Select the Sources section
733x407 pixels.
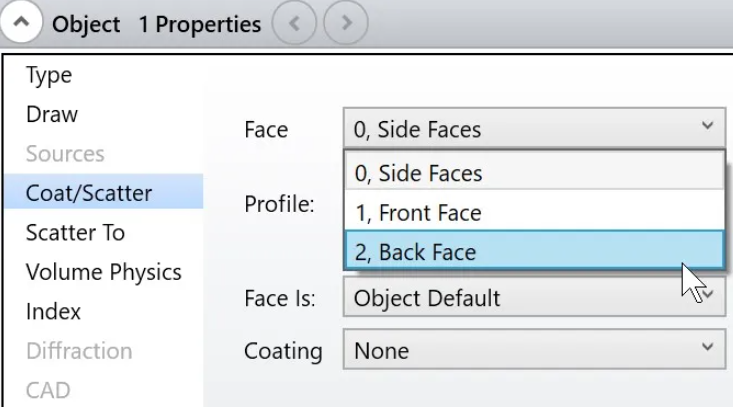coord(65,154)
